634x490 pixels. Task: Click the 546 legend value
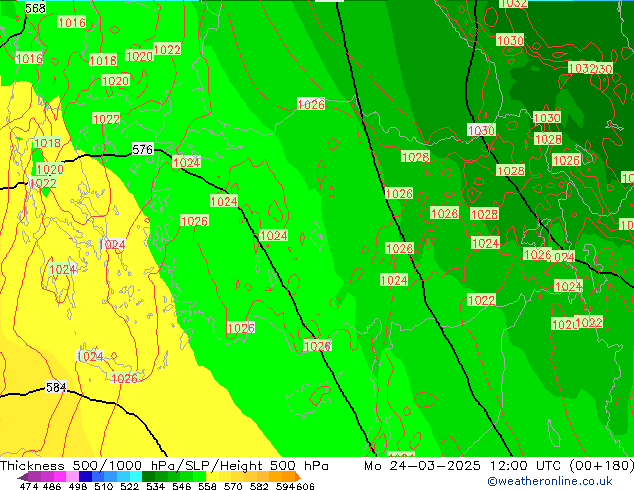(x=181, y=486)
